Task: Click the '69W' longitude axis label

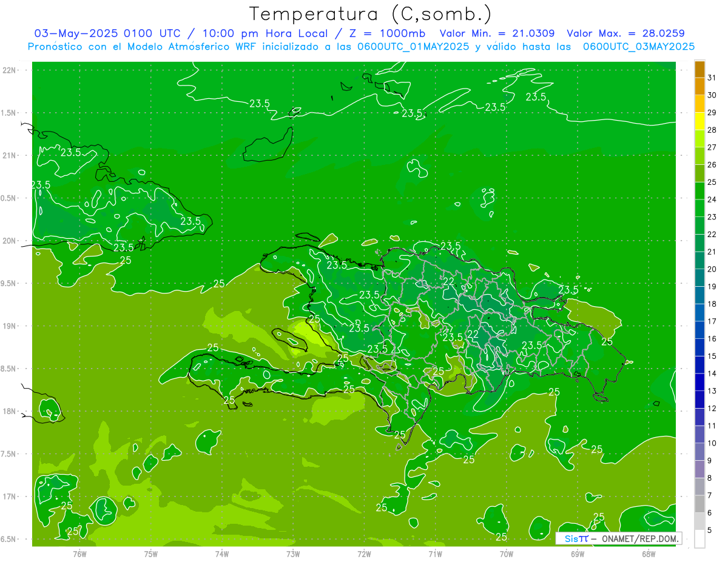Action: click(578, 554)
